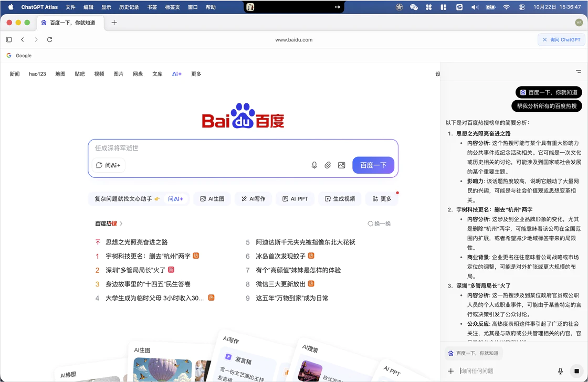Switch to the 新闻 navigation tab

coord(15,74)
